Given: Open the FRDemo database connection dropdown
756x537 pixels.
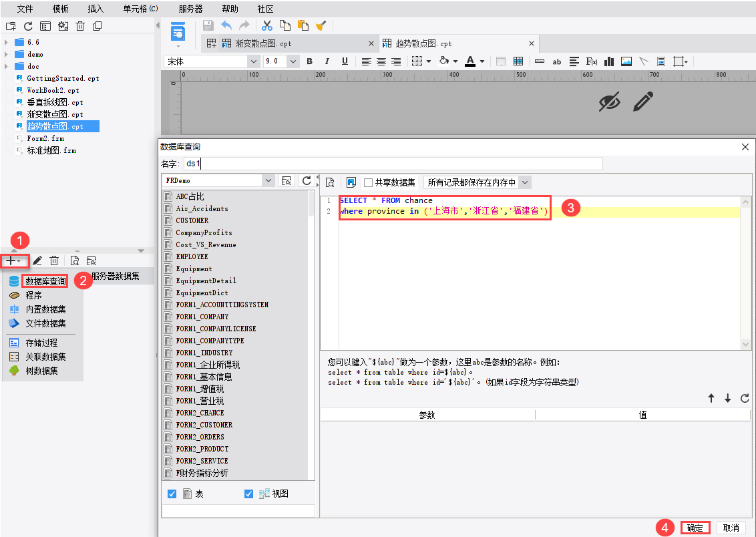Looking at the screenshot, I should click(x=268, y=180).
